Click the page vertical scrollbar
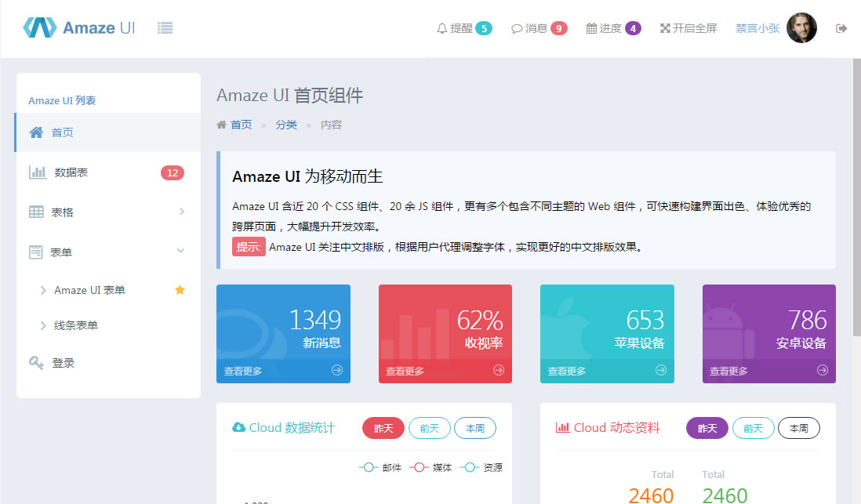 pos(856,197)
